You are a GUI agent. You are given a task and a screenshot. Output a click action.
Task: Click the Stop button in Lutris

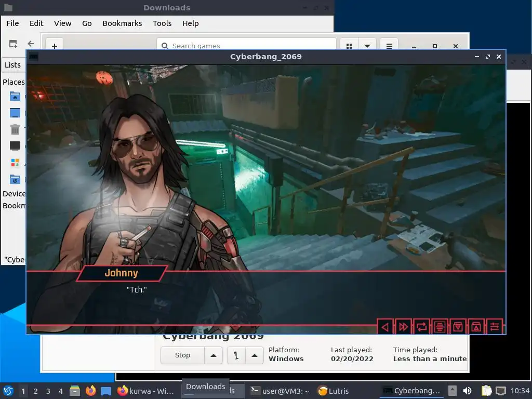(182, 355)
